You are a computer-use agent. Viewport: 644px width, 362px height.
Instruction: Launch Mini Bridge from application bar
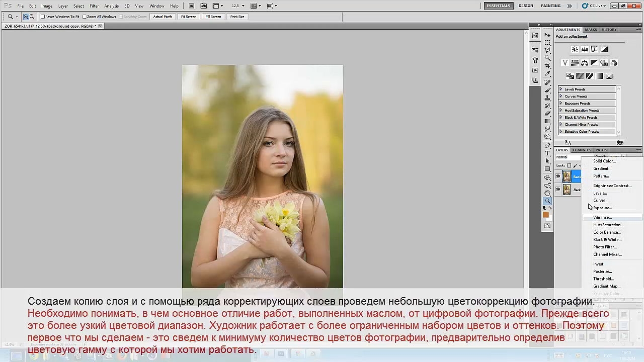tap(203, 6)
